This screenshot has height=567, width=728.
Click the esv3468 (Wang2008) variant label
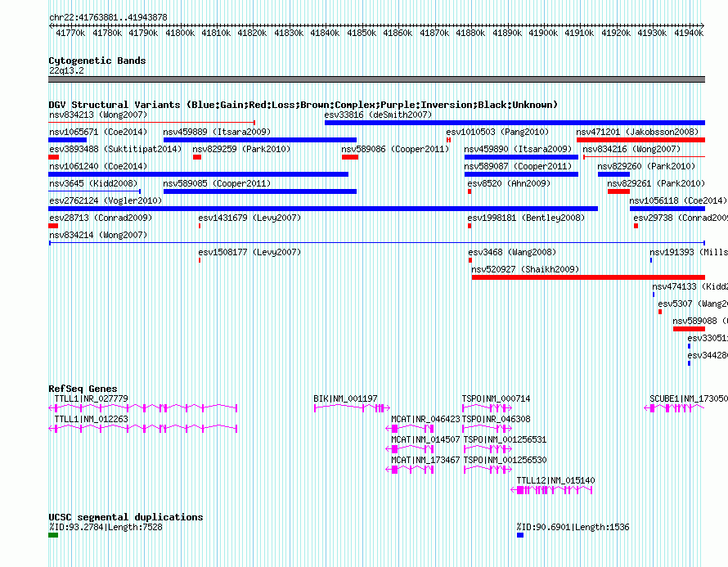(x=511, y=252)
